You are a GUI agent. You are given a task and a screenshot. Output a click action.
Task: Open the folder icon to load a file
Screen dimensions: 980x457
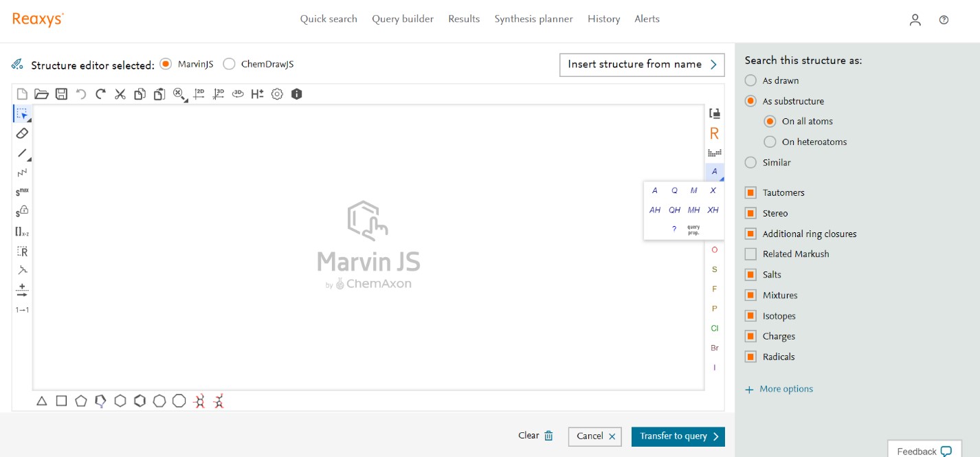(41, 94)
